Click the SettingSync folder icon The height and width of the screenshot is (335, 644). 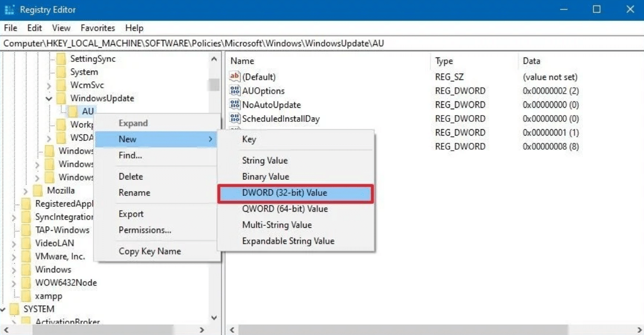tap(61, 59)
